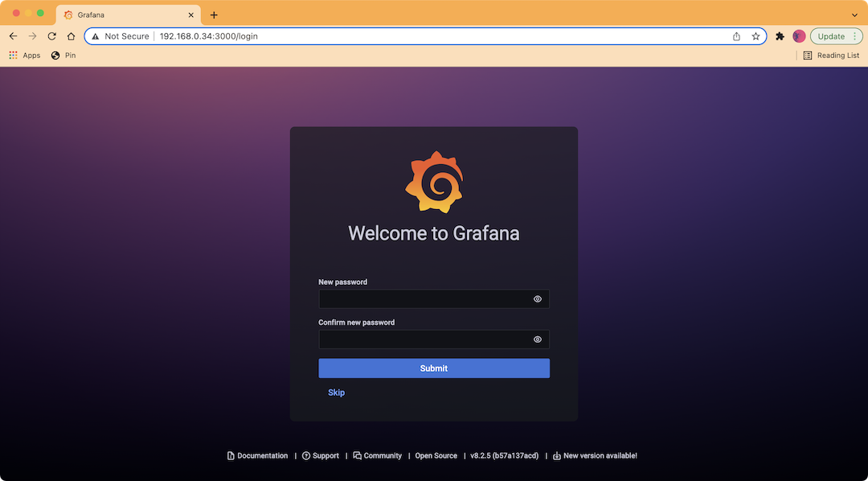This screenshot has height=481, width=868.
Task: Click the Grafana logo on the login card
Action: 434,182
